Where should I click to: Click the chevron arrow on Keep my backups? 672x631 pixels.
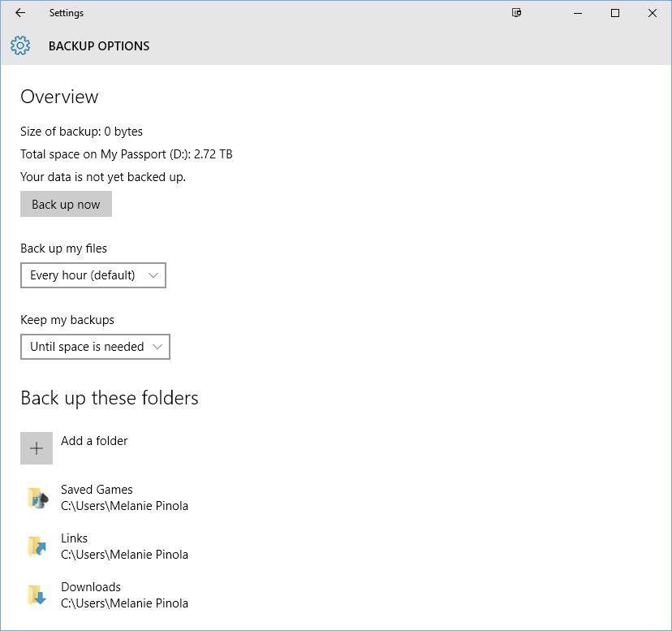click(x=157, y=347)
